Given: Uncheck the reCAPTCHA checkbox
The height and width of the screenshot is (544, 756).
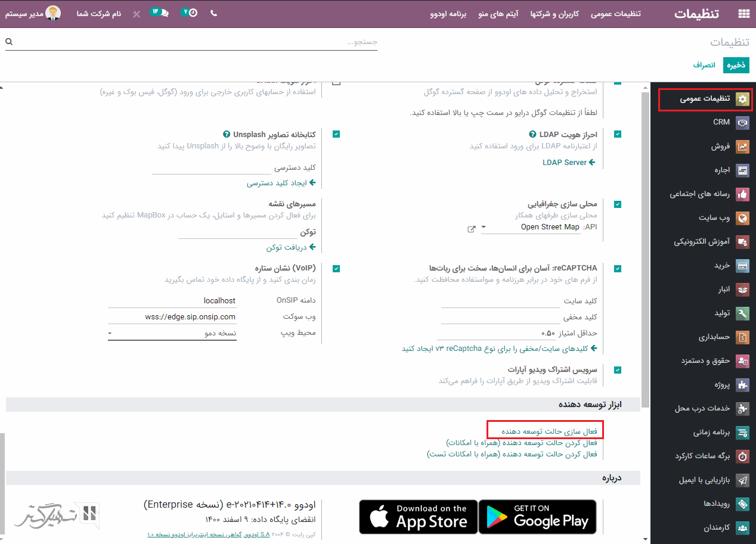Looking at the screenshot, I should click(618, 269).
